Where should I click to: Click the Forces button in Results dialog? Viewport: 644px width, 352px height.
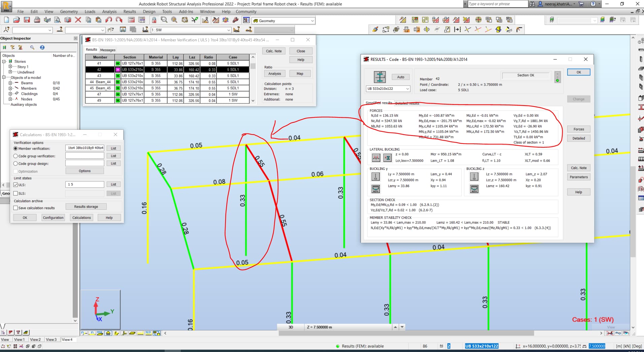coord(579,129)
